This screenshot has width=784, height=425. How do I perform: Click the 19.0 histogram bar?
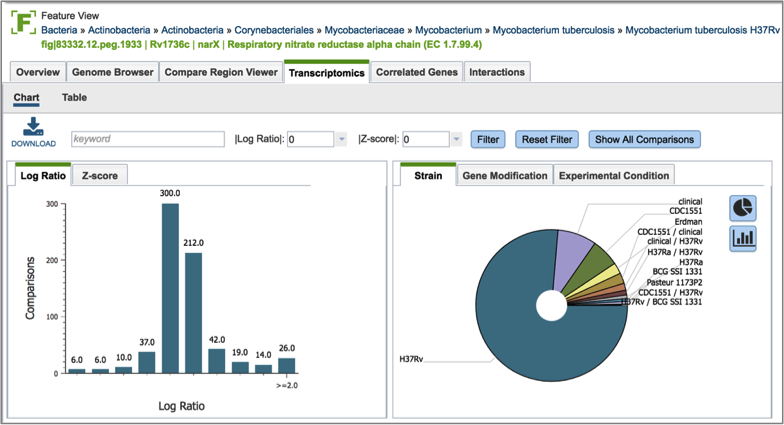point(240,368)
